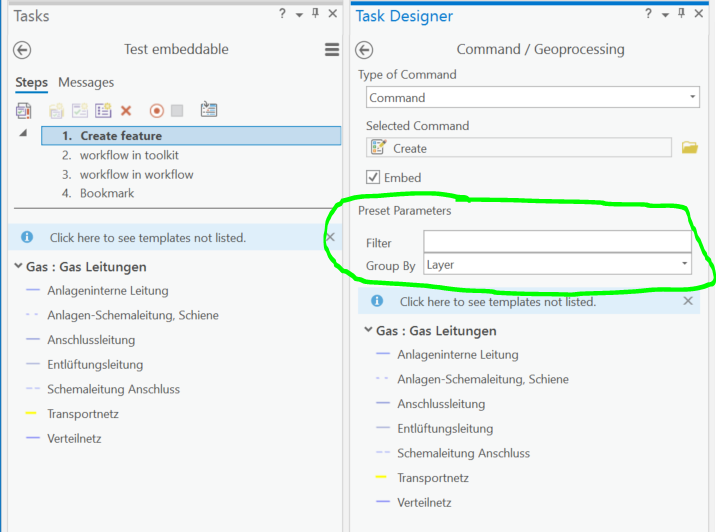
Task: Select the 'workflow in toolkit' step
Action: (129, 155)
